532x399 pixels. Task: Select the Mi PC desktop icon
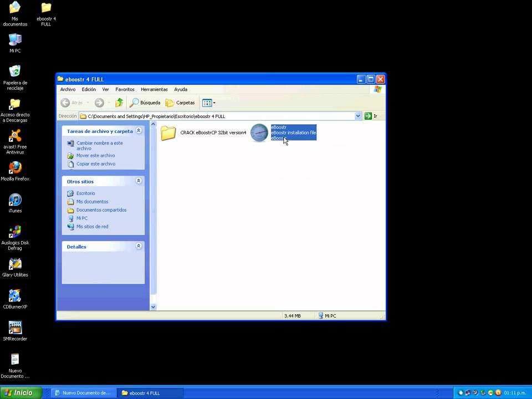click(15, 43)
